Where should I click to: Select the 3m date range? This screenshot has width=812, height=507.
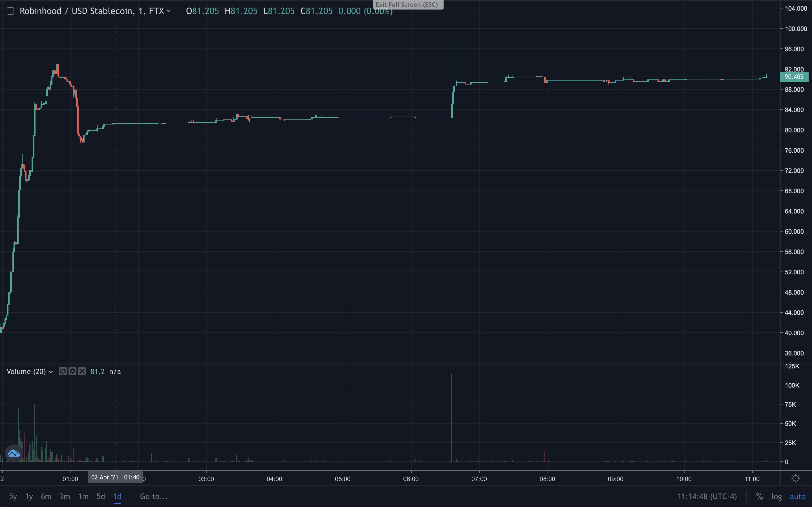64,496
